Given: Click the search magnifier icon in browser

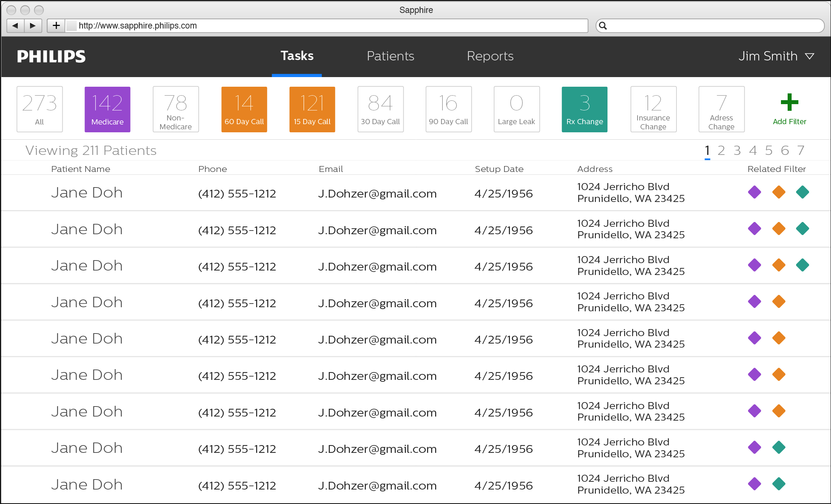Looking at the screenshot, I should point(603,26).
